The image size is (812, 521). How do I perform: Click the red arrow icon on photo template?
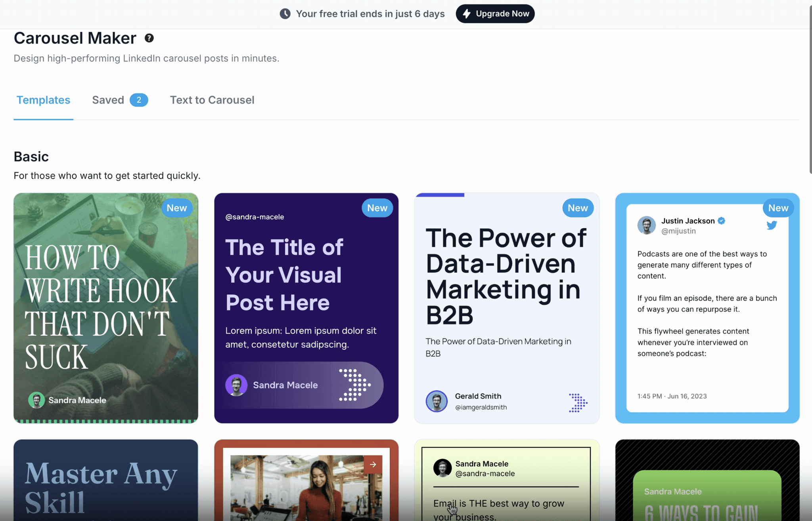[x=373, y=464]
